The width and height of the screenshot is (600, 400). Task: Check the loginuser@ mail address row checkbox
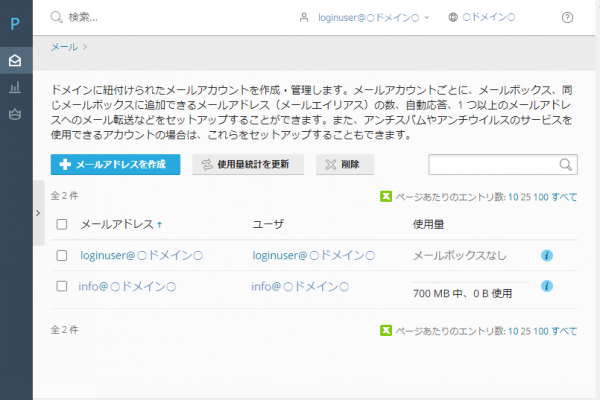[x=62, y=256]
